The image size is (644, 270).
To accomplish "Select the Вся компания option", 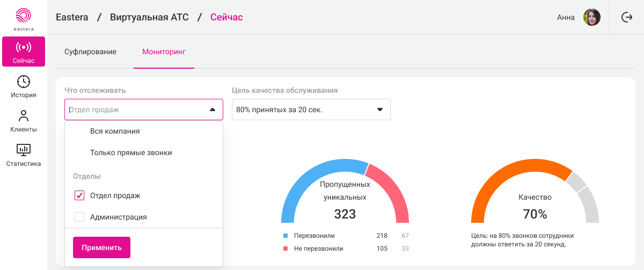I will (x=115, y=131).
